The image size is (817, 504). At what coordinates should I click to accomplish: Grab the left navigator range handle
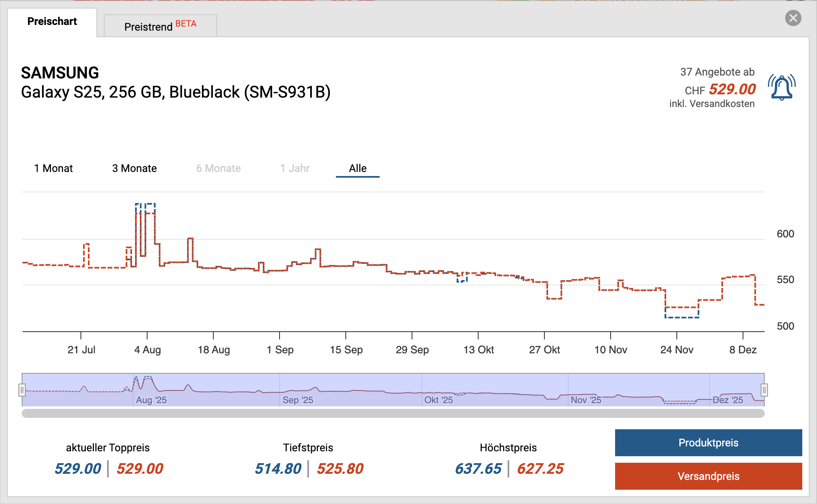[x=22, y=390]
